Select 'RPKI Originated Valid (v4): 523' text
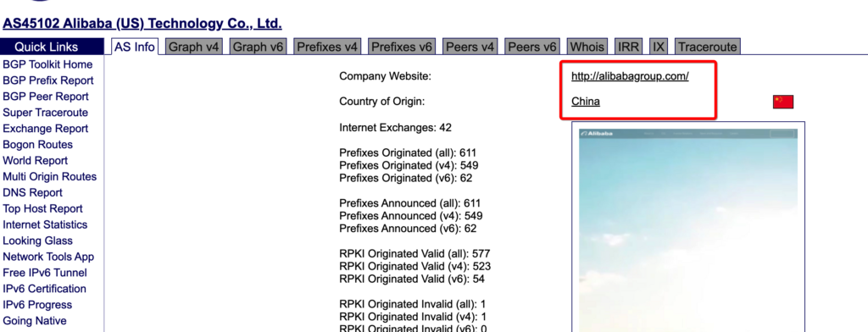The width and height of the screenshot is (868, 332). point(415,266)
